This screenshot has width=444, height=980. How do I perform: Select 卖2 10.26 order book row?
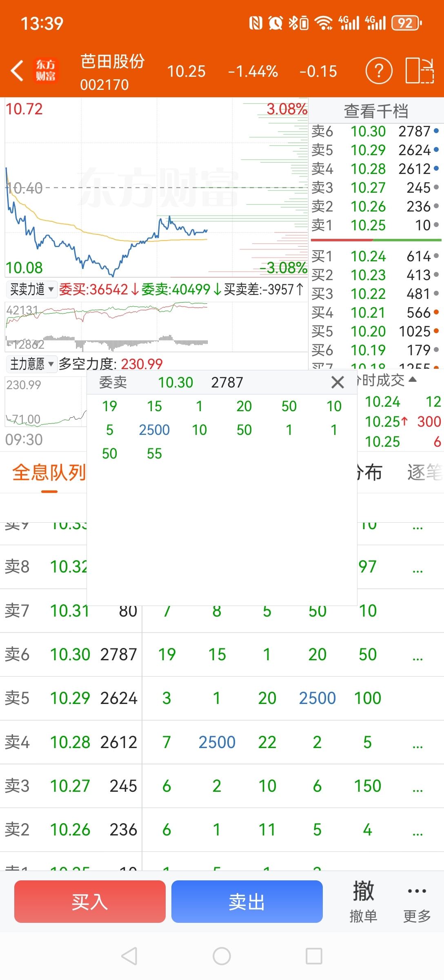coord(375,206)
